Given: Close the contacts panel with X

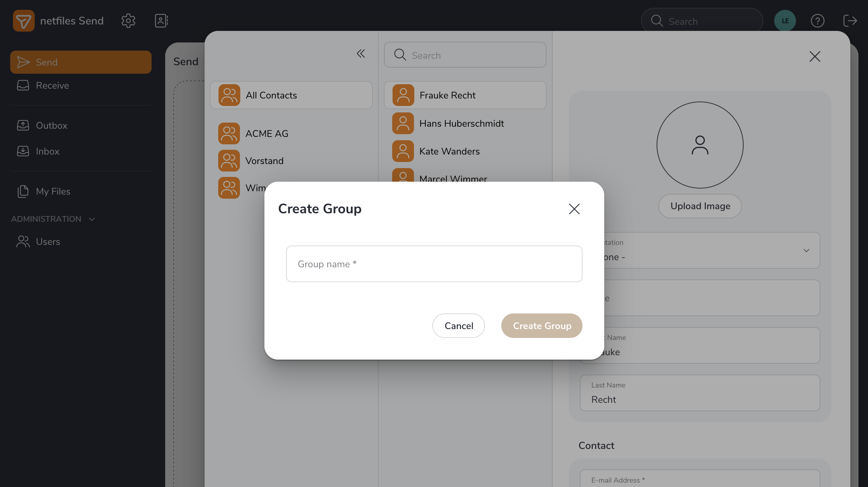Looking at the screenshot, I should click(815, 56).
